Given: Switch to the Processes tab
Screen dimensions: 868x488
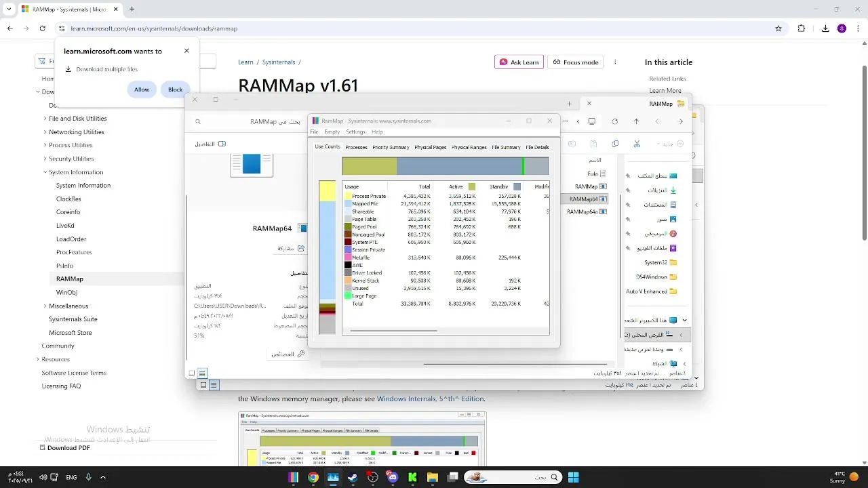Looking at the screenshot, I should tap(356, 147).
